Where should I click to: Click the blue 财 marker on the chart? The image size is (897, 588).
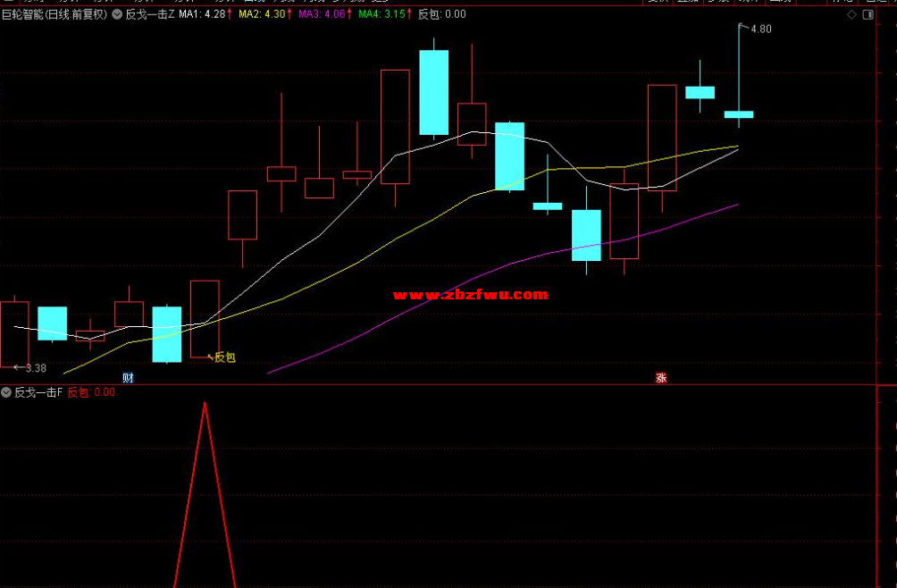pos(128,377)
